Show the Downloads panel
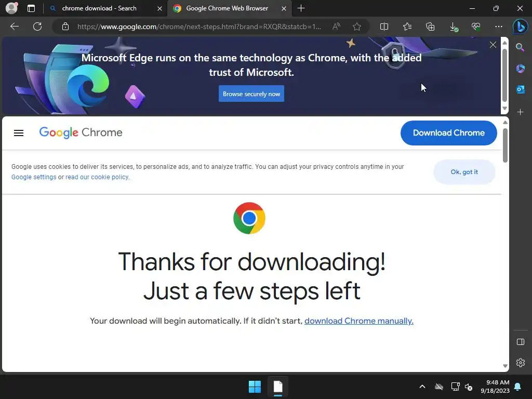Viewport: 532px width, 399px height. (x=453, y=26)
